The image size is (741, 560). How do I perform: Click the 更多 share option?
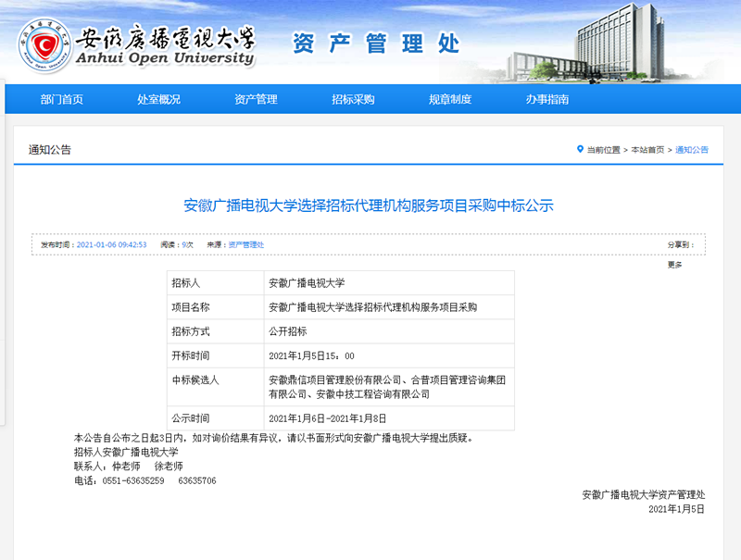pos(675,265)
